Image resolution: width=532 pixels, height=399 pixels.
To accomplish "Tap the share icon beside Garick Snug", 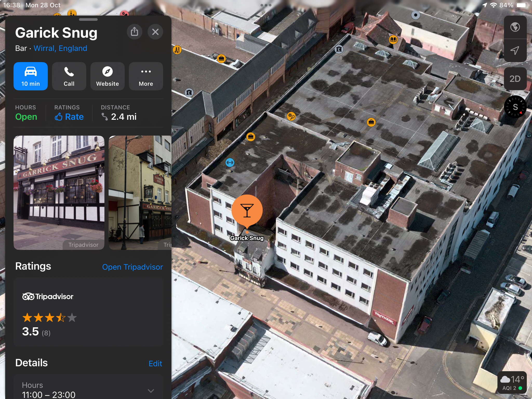I will click(134, 32).
